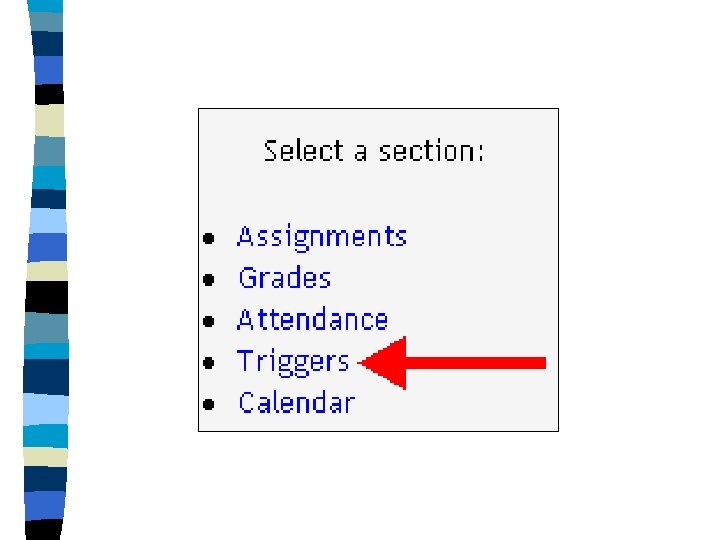Go to the Grades section
The image size is (720, 540).
(284, 278)
